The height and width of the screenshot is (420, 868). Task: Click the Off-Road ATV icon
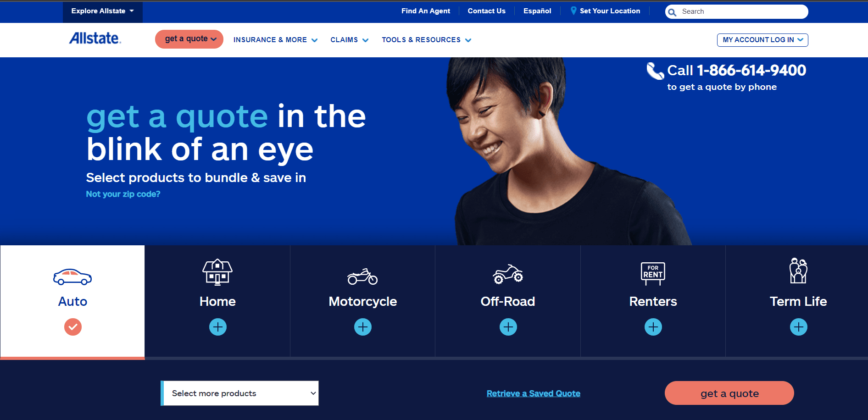point(508,274)
